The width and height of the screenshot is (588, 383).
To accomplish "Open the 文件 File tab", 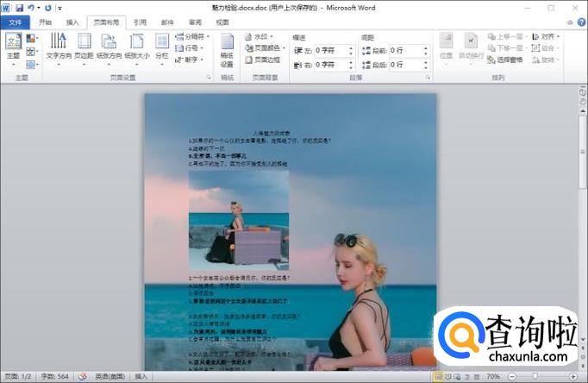I will [15, 22].
